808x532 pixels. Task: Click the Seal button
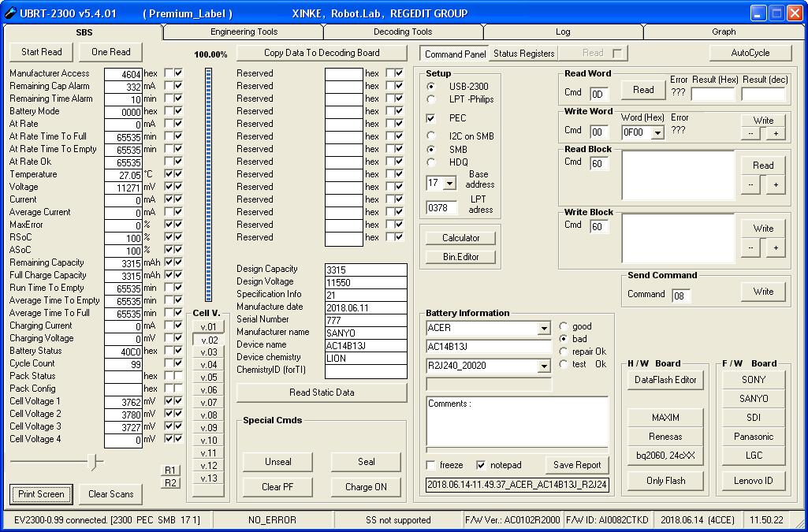click(366, 462)
